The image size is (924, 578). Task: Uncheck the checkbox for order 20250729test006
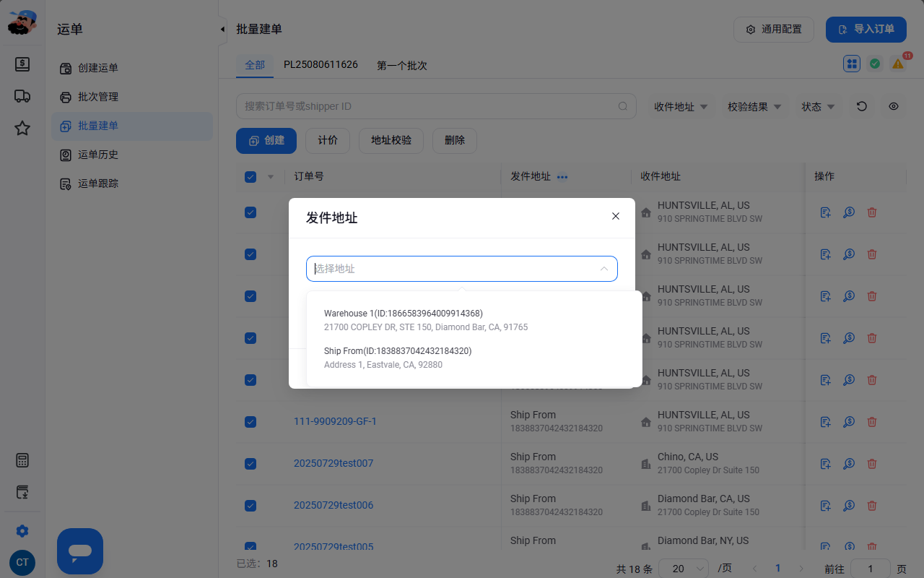click(250, 506)
